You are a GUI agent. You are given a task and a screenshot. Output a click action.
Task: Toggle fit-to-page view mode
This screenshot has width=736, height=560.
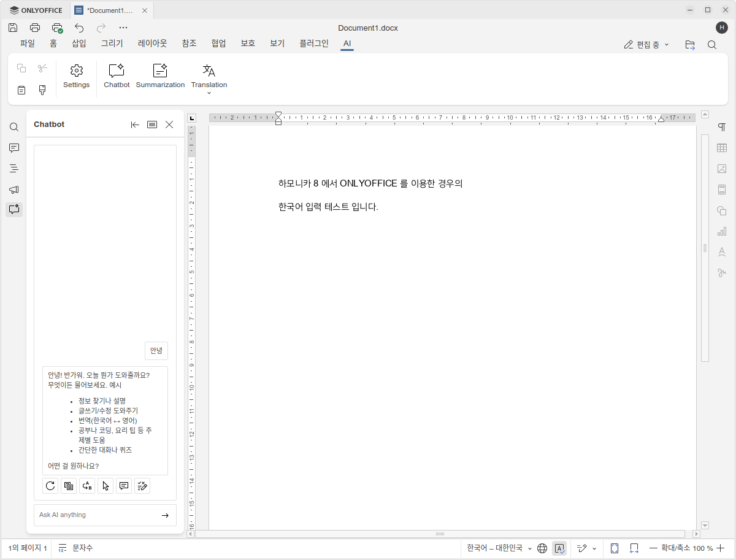[614, 548]
